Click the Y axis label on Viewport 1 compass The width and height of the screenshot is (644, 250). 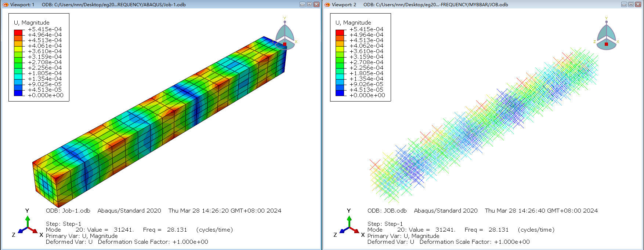click(x=285, y=18)
